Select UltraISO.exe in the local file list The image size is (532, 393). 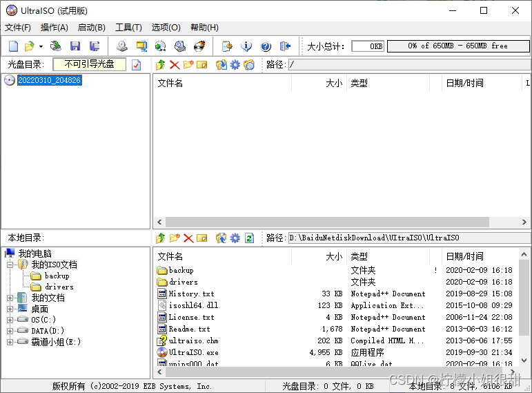pyautogui.click(x=194, y=352)
